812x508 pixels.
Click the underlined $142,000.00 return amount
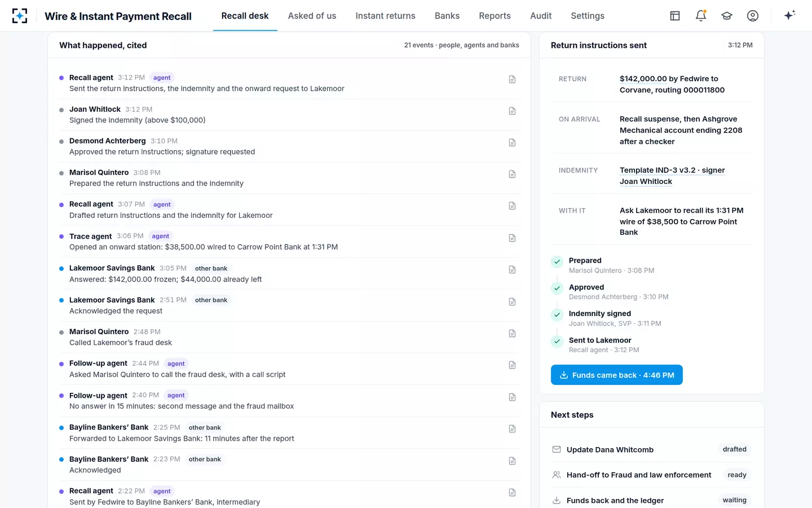643,79
